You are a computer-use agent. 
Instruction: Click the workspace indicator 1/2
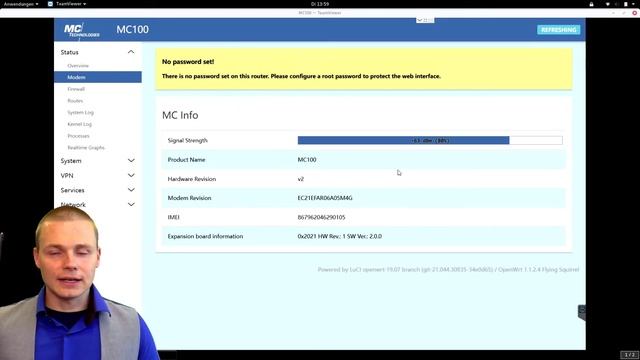click(629, 355)
